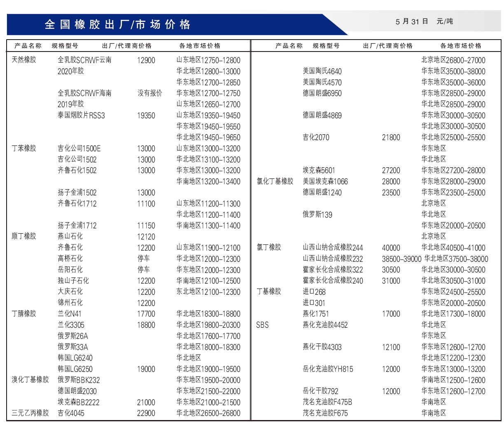Select the category SBS
The width and height of the screenshot is (504, 425).
pos(262,325)
